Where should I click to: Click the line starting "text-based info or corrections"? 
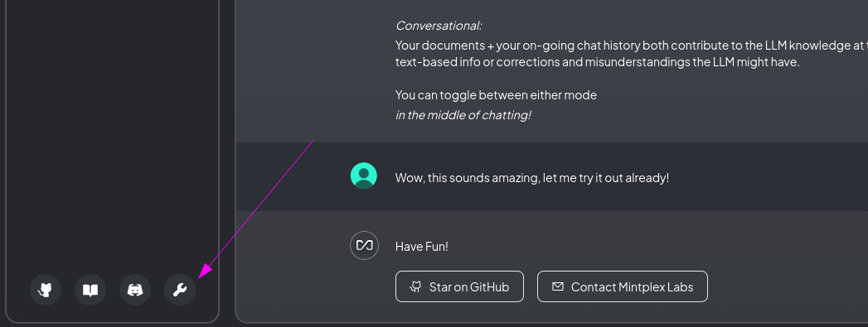point(598,62)
